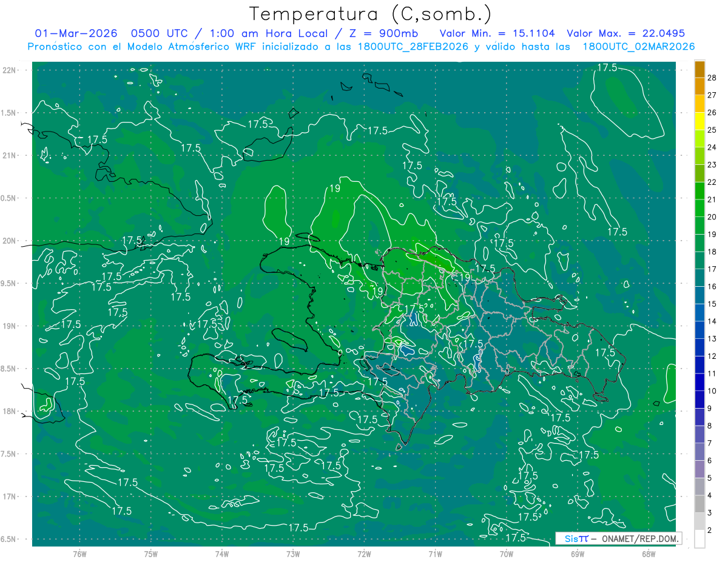Click the 'ONAMET/REP.DOM.' credit label
The width and height of the screenshot is (728, 562).
(x=639, y=538)
